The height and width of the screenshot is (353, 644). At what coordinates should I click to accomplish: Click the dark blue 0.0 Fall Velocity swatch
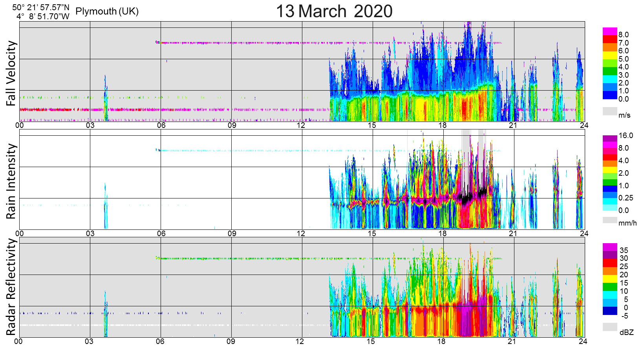[610, 95]
